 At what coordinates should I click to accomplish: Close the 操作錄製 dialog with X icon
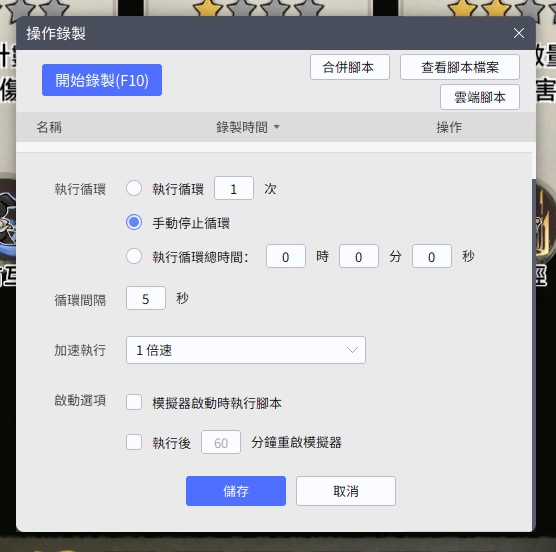(x=519, y=33)
